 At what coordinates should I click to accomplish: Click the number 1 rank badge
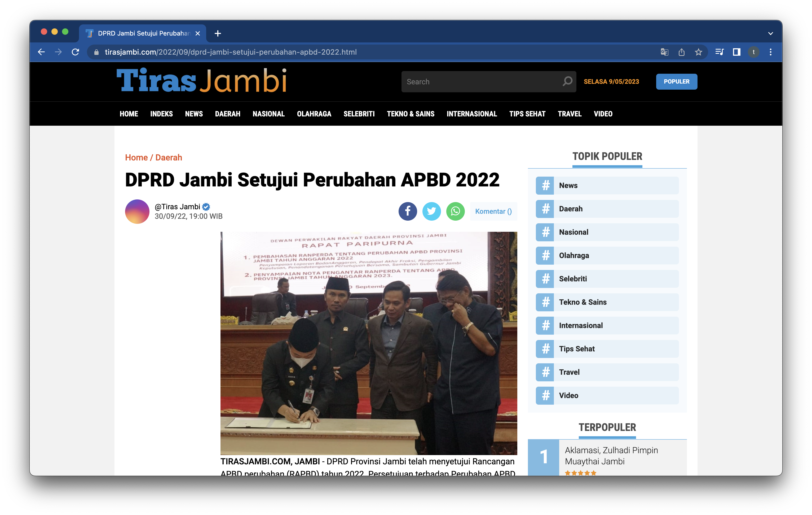[543, 457]
